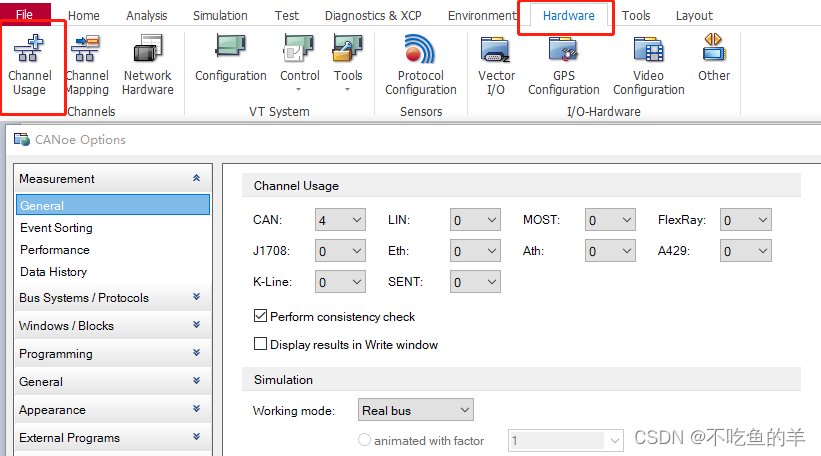
Task: Toggle Perform consistency check checkbox
Action: (260, 316)
